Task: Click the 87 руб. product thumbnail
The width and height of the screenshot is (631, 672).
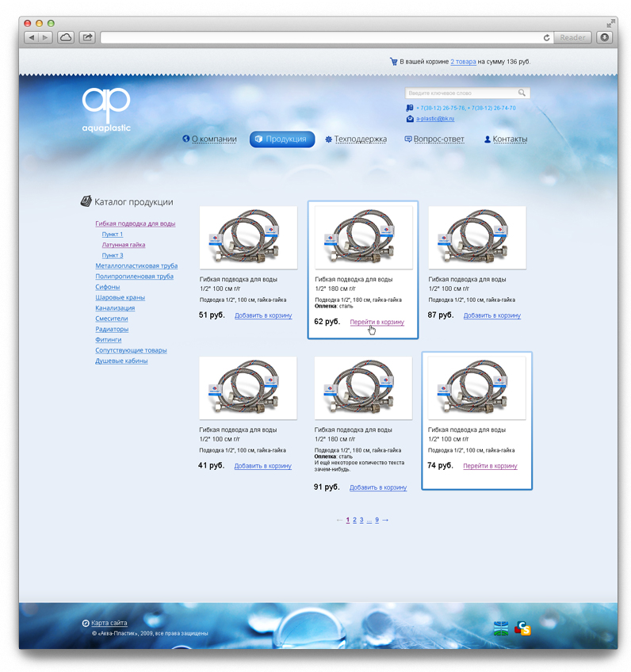Action: 476,237
